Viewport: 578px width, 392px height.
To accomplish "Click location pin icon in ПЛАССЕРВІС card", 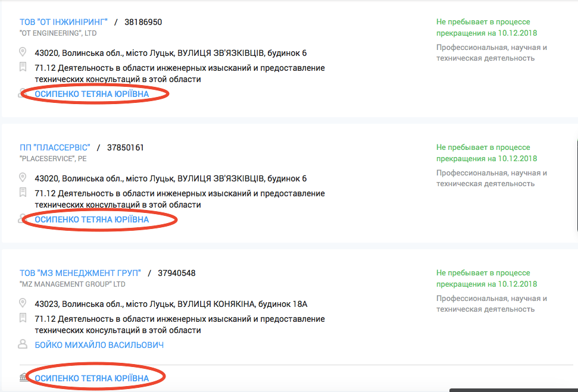I will point(23,178).
